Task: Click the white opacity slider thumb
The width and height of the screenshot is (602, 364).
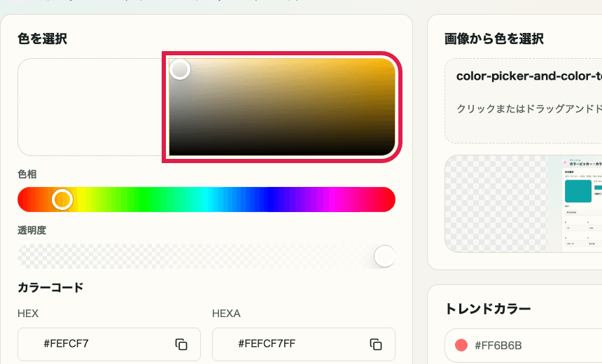Action: point(384,256)
